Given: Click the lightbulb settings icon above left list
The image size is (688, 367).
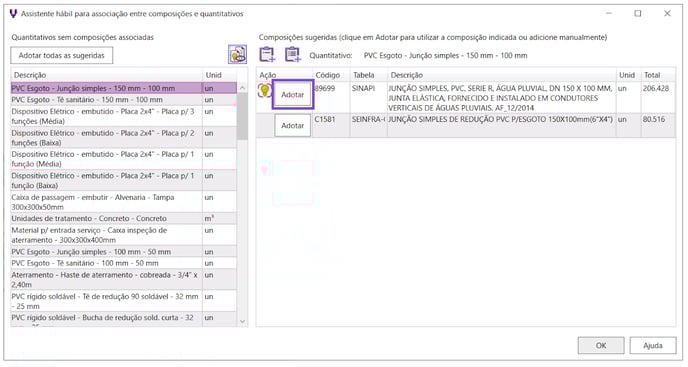Looking at the screenshot, I should pyautogui.click(x=237, y=54).
